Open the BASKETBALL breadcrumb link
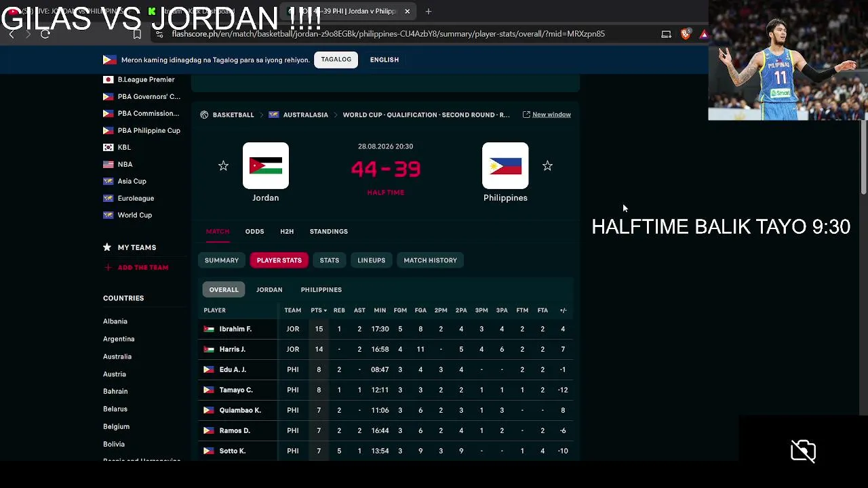Screen dimensions: 868x488 pyautogui.click(x=233, y=115)
